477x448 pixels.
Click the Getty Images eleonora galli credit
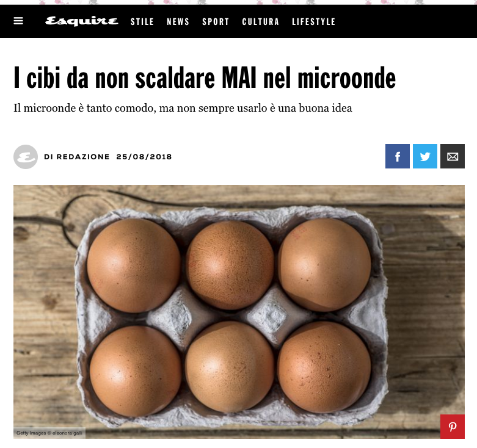pos(49,433)
